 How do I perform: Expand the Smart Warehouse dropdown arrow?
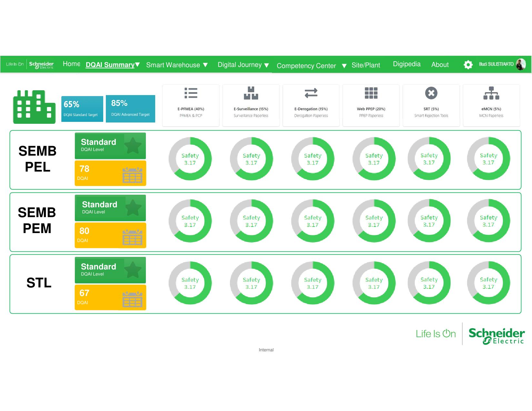(x=205, y=65)
